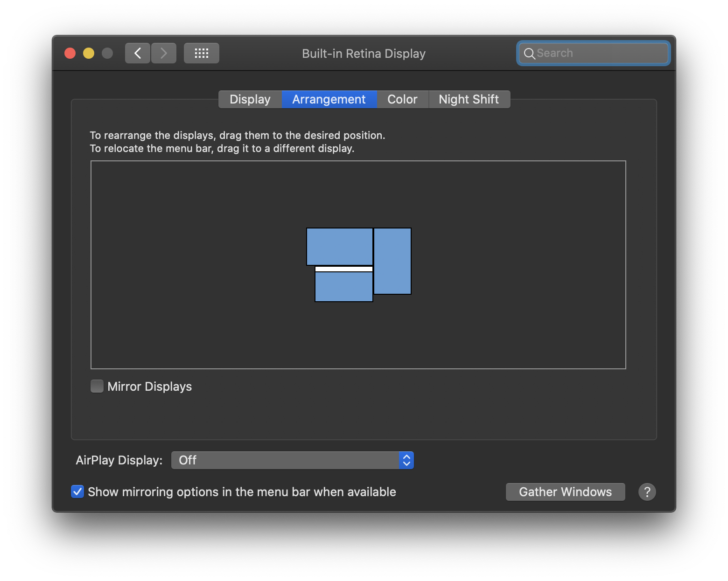Click the back navigation arrow
728x581 pixels.
[137, 53]
